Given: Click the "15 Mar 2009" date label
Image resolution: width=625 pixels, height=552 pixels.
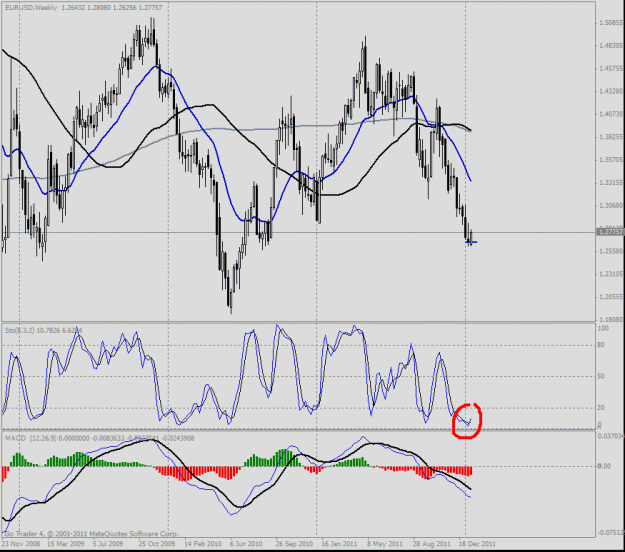Looking at the screenshot, I should [x=66, y=544].
